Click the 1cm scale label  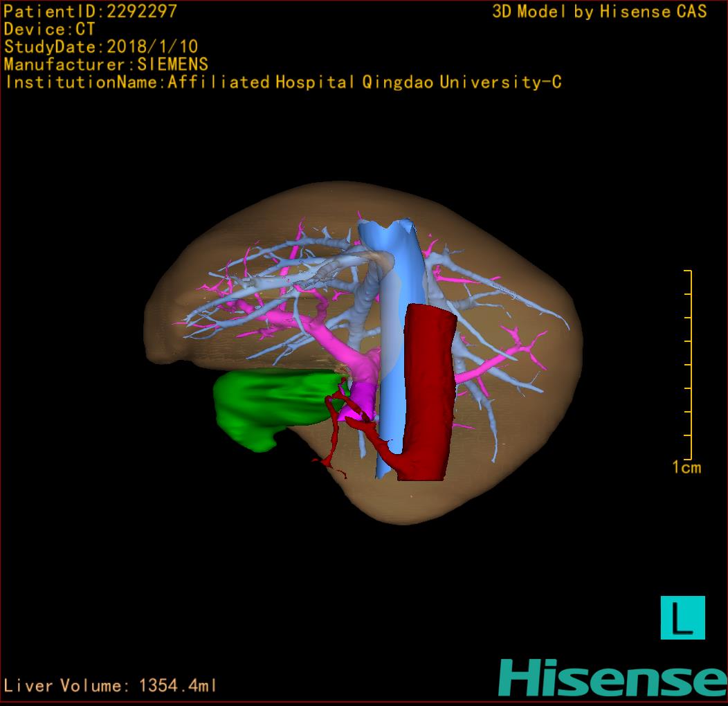click(686, 468)
